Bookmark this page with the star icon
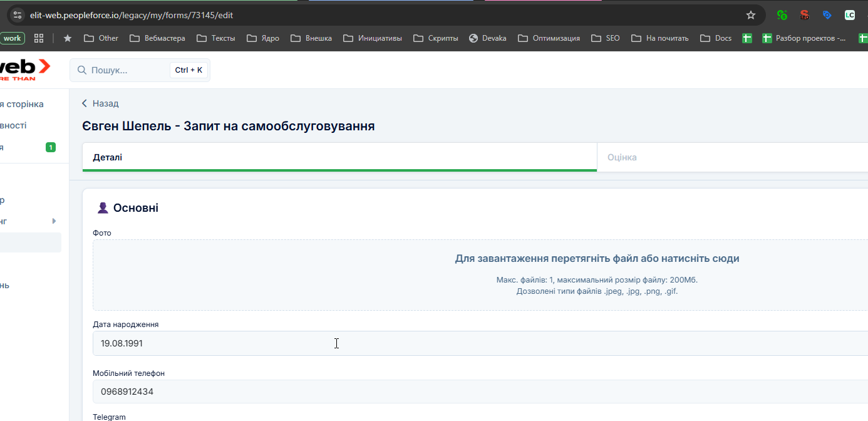The width and height of the screenshot is (868, 421). pyautogui.click(x=751, y=15)
